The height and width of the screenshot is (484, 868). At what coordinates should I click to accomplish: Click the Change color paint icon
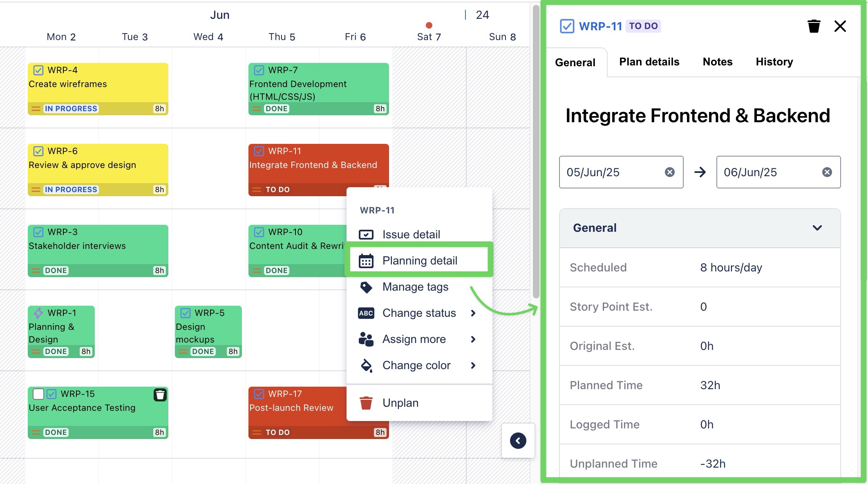367,365
